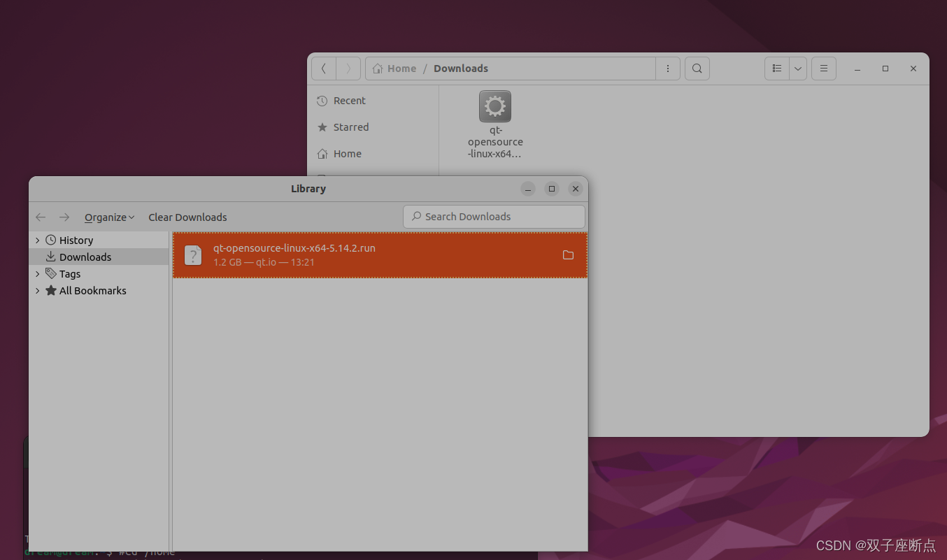Open Files path options three-dot menu
This screenshot has width=947, height=560.
[668, 69]
